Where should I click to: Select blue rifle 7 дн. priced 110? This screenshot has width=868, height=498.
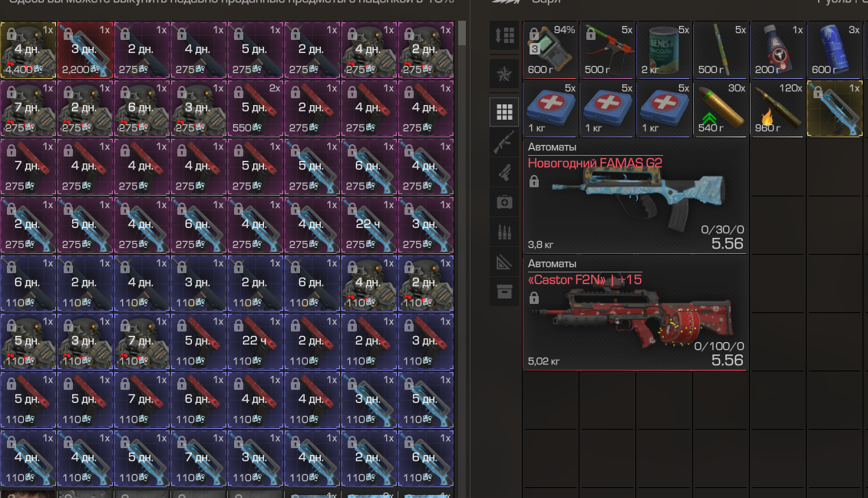[199, 459]
